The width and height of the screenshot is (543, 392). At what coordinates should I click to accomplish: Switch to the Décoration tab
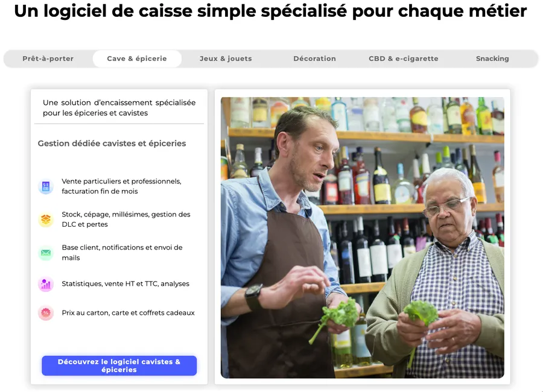tap(314, 58)
